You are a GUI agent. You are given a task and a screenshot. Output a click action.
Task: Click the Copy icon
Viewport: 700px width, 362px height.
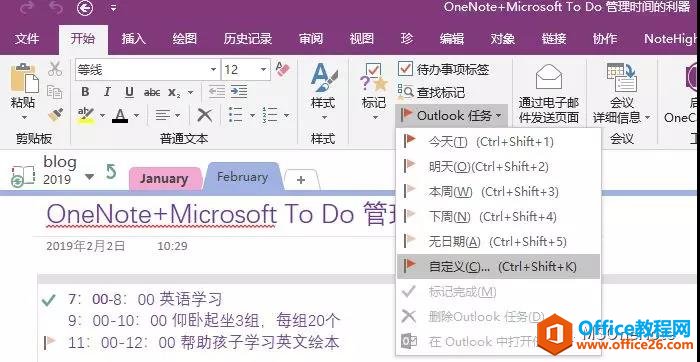click(55, 92)
